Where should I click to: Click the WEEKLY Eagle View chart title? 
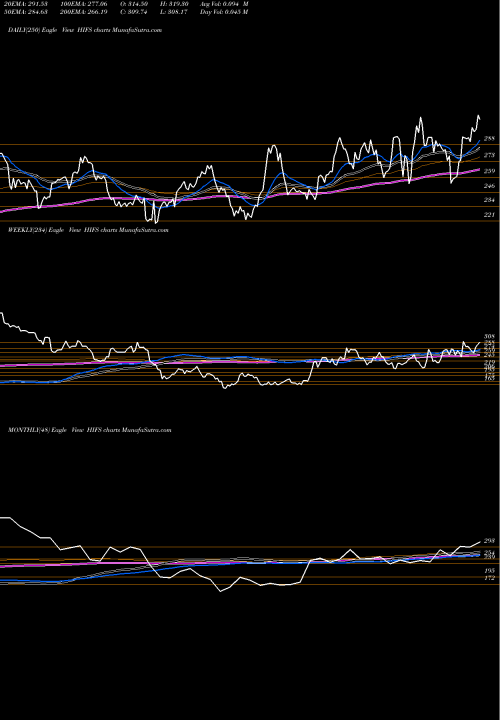(88, 230)
